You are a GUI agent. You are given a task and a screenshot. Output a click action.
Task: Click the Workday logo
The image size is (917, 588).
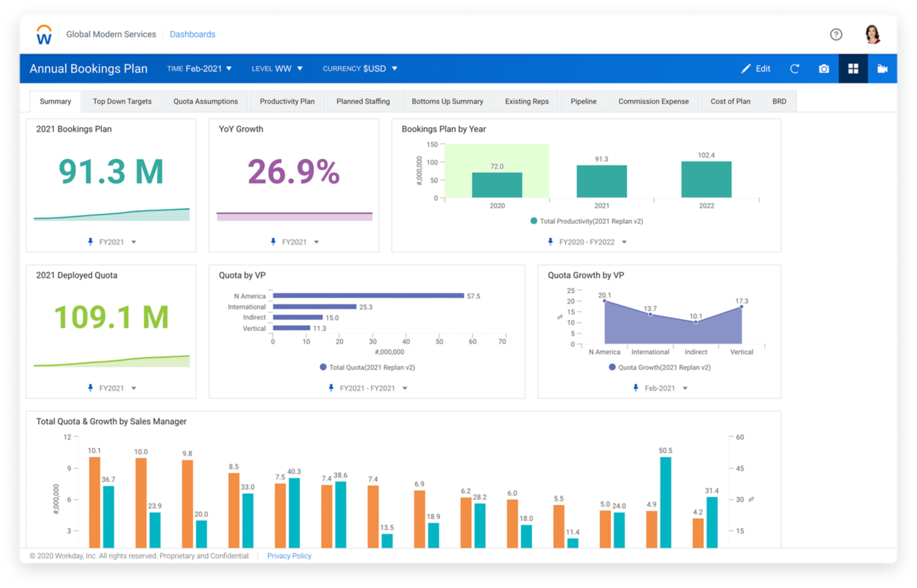43,34
